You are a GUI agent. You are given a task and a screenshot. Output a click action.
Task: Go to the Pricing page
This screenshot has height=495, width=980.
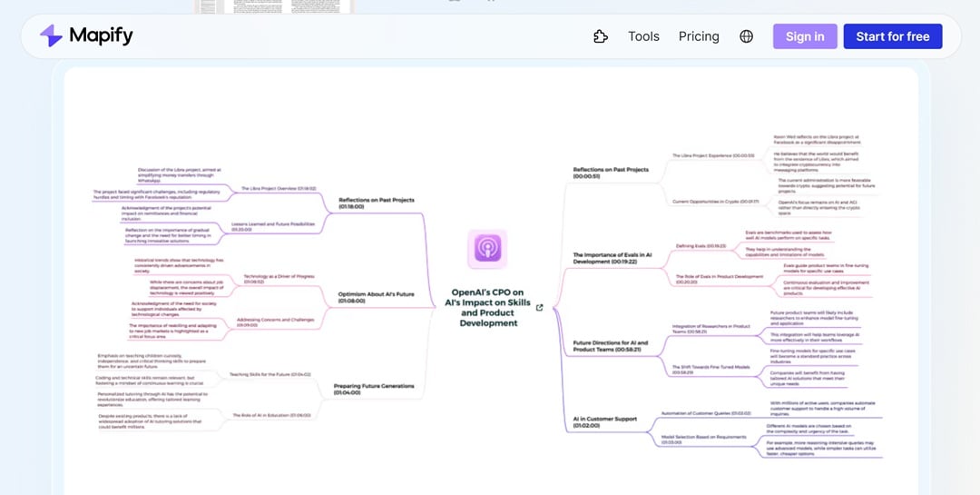pyautogui.click(x=699, y=36)
